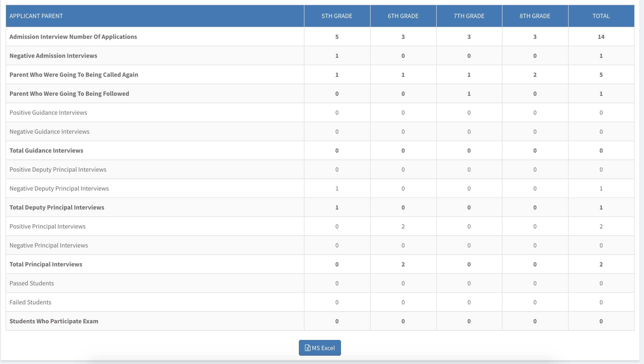
Task: Click the 8TH GRADE column header
Action: click(x=535, y=16)
